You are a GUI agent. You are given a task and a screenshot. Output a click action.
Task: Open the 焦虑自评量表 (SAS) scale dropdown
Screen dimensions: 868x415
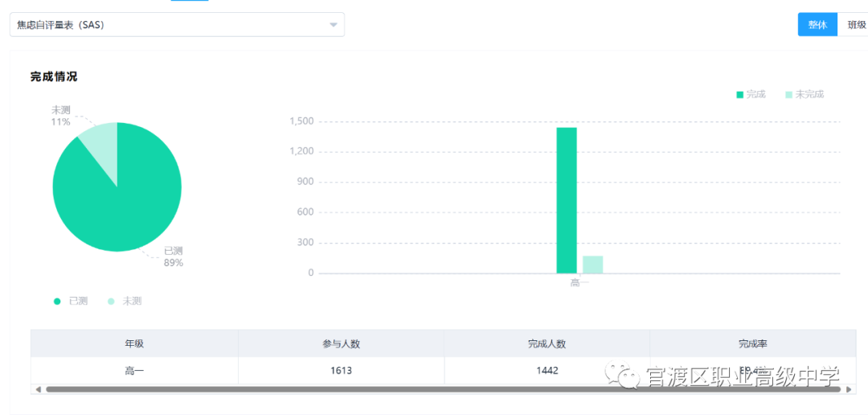click(x=177, y=25)
